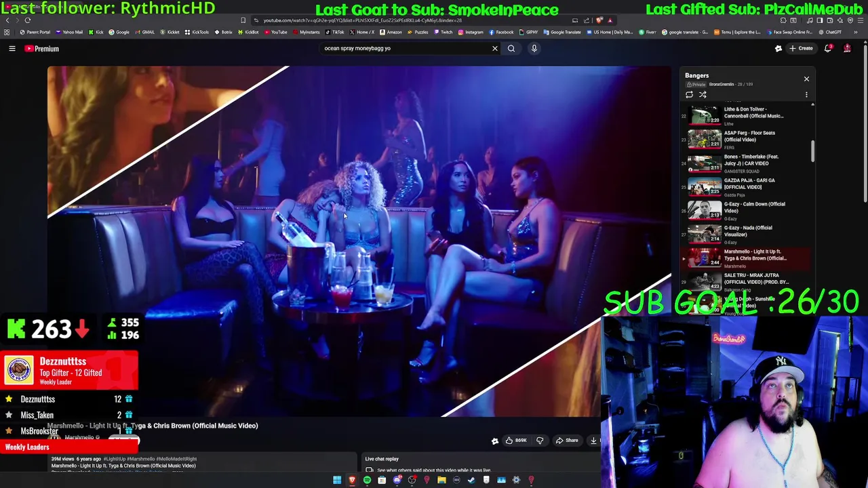The width and height of the screenshot is (868, 488).
Task: Share the video
Action: click(x=567, y=441)
